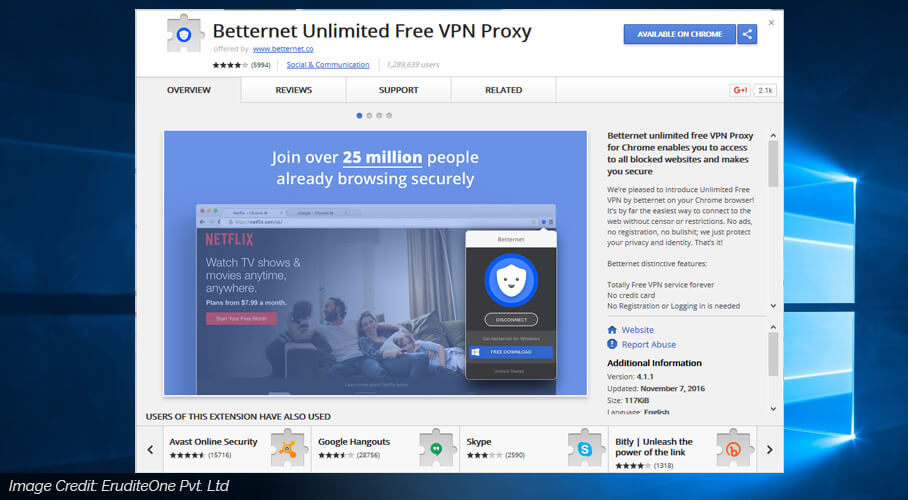Viewport: 908px width, 500px height.
Task: Click the Google +1 button
Action: (740, 90)
